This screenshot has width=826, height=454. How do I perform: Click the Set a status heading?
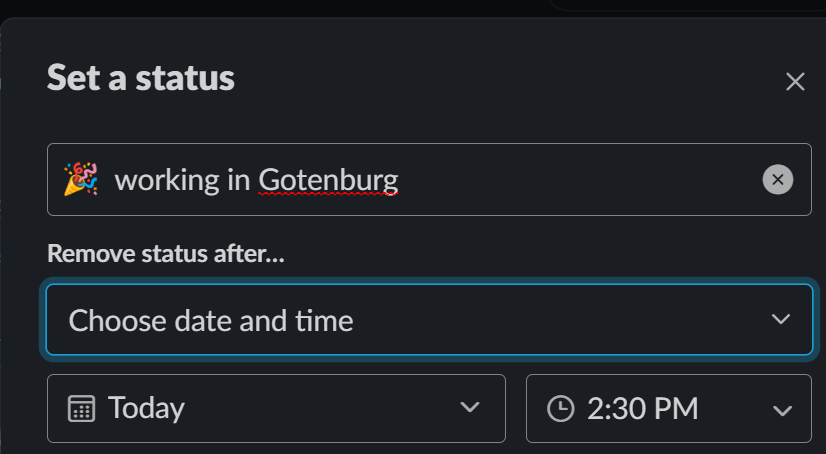pos(141,77)
